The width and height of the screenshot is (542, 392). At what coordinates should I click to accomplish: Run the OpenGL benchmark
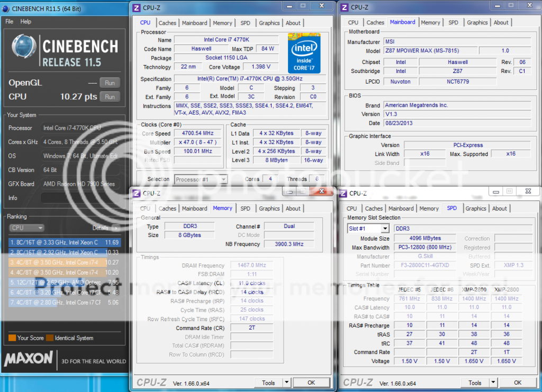[110, 83]
